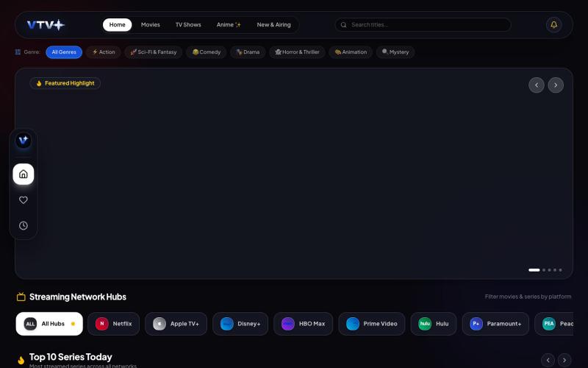
Task: Click the Streaming Network Hubs TV icon
Action: pos(21,297)
